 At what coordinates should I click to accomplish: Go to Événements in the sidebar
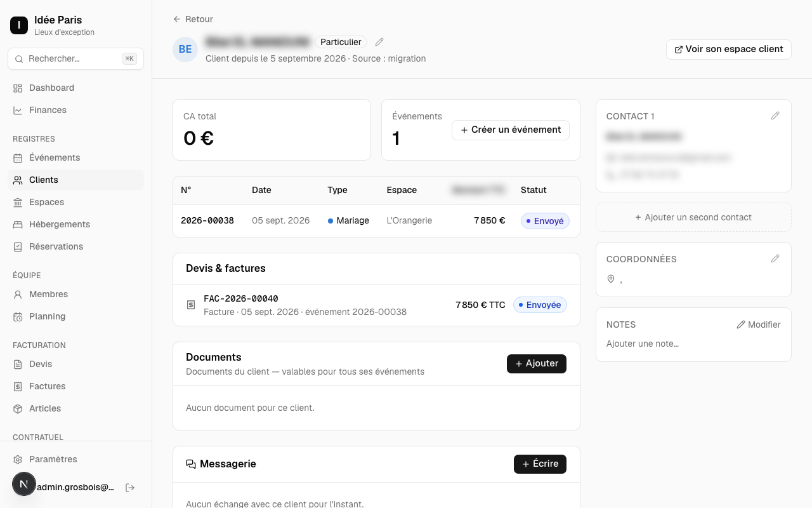click(75, 157)
